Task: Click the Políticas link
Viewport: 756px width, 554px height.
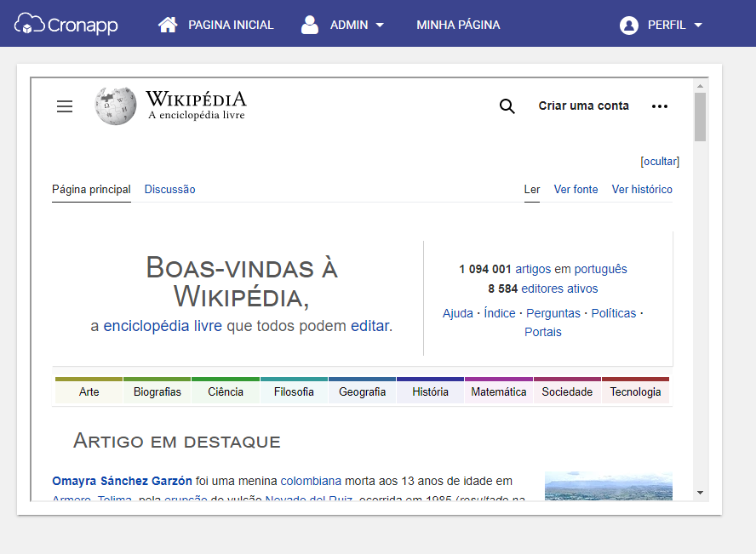Action: [x=613, y=313]
